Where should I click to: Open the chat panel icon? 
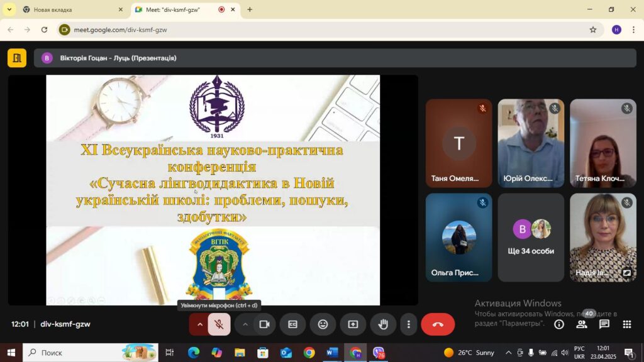[x=604, y=324]
